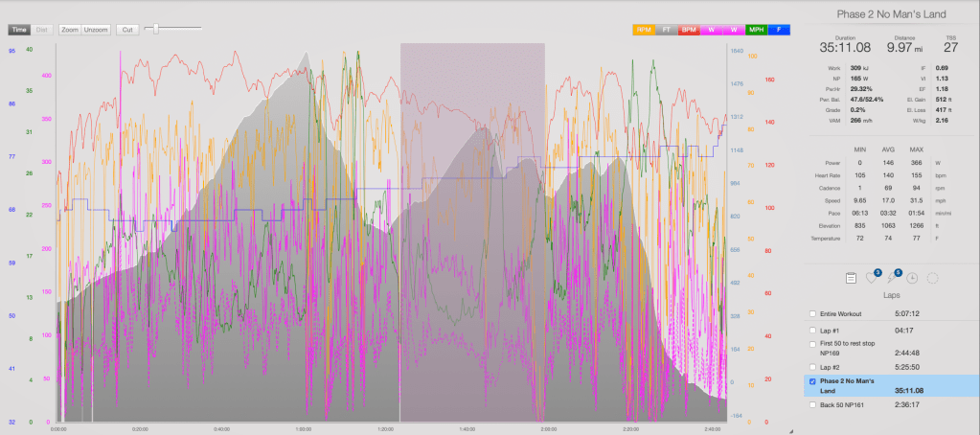Image resolution: width=980 pixels, height=435 pixels.
Task: Click the Unzoom button
Action: (96, 30)
